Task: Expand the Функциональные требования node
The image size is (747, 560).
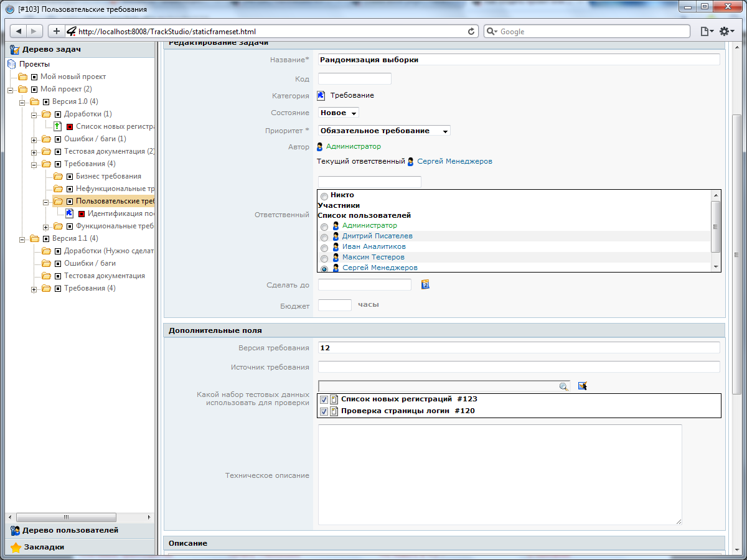Action: point(46,226)
